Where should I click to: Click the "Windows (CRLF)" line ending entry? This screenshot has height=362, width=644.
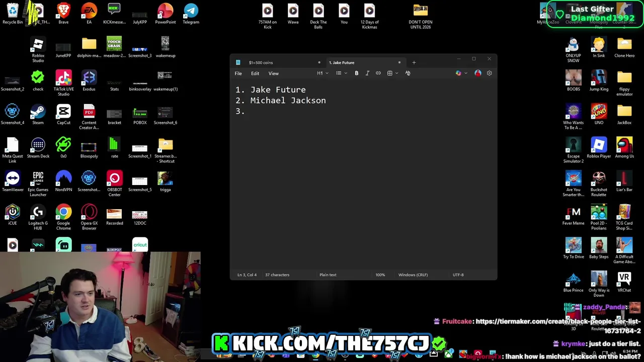point(413,275)
